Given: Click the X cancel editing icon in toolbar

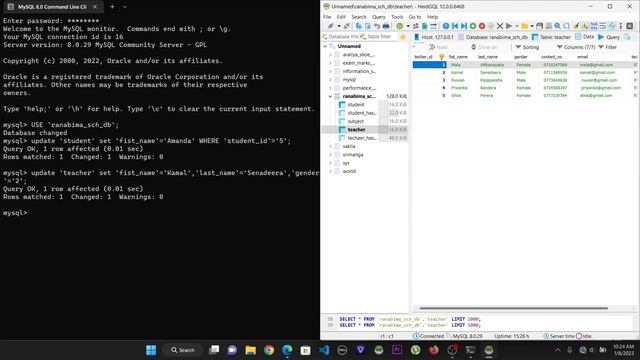Looking at the screenshot, I should (500, 26).
